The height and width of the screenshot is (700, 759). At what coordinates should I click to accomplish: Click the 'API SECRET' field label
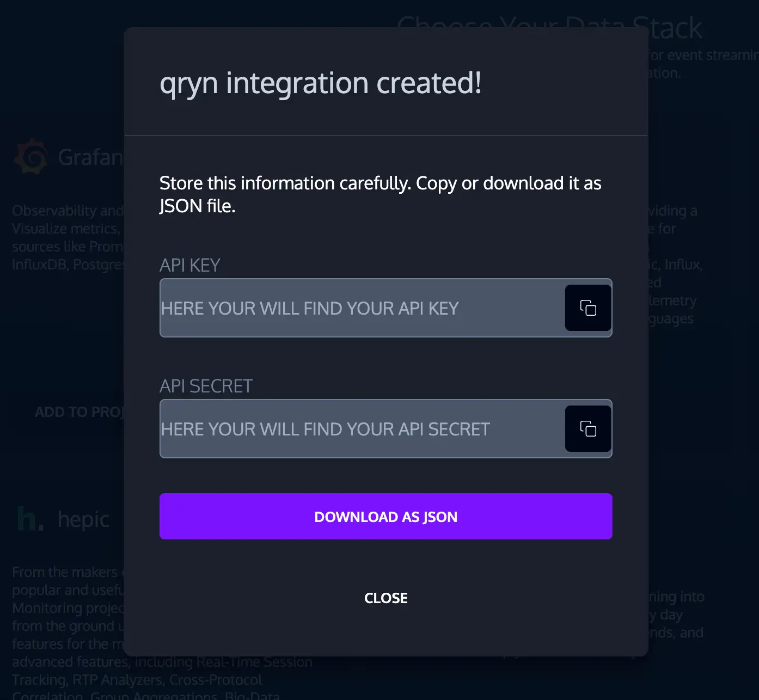[206, 386]
